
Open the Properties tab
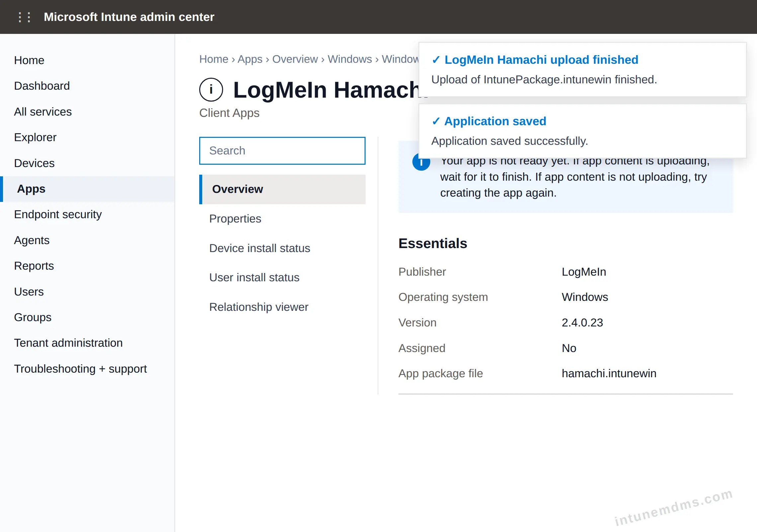(x=282, y=219)
